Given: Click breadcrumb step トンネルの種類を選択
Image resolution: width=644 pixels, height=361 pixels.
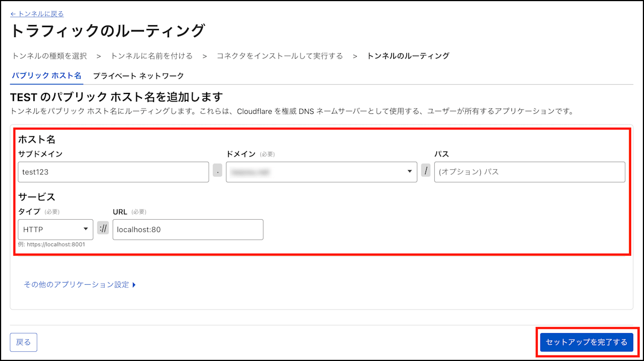Looking at the screenshot, I should point(49,56).
